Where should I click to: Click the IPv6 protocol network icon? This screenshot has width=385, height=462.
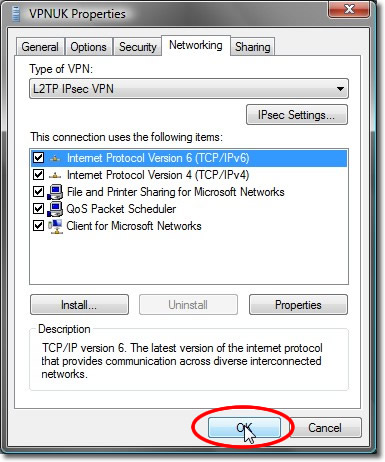(55, 158)
